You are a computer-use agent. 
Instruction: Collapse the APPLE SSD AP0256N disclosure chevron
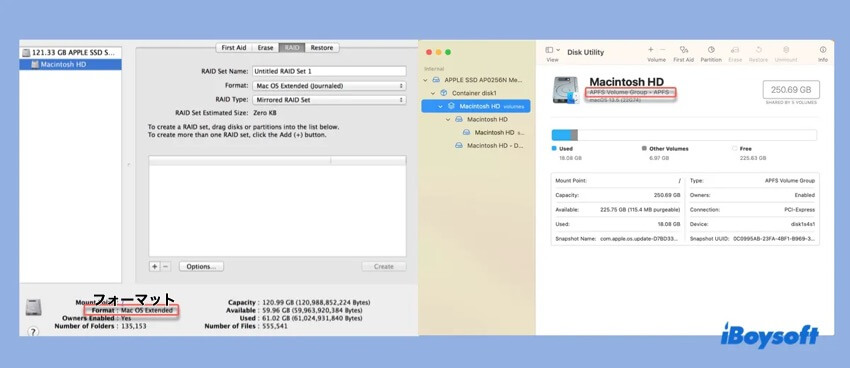point(426,80)
